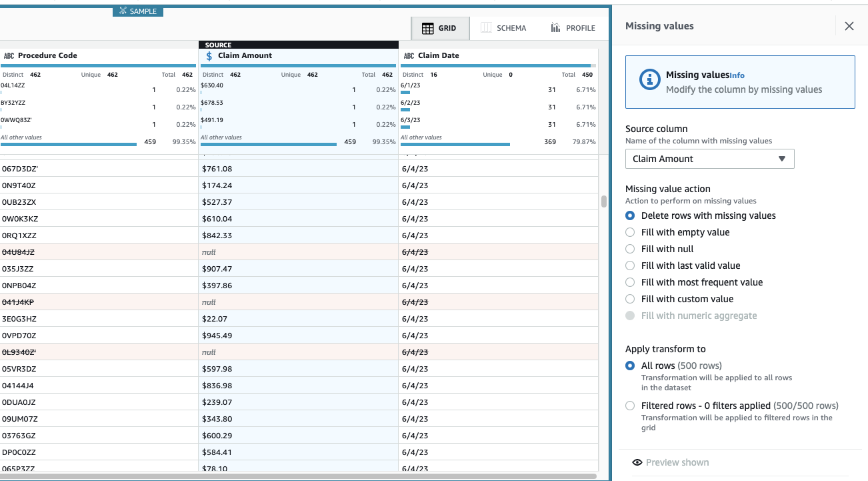Image resolution: width=868 pixels, height=481 pixels.
Task: Open the Source column dropdown
Action: [x=709, y=159]
